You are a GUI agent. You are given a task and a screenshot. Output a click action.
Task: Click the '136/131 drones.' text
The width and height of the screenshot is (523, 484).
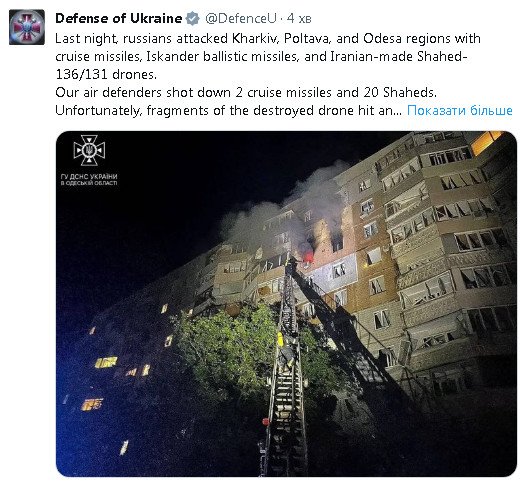[x=106, y=75]
